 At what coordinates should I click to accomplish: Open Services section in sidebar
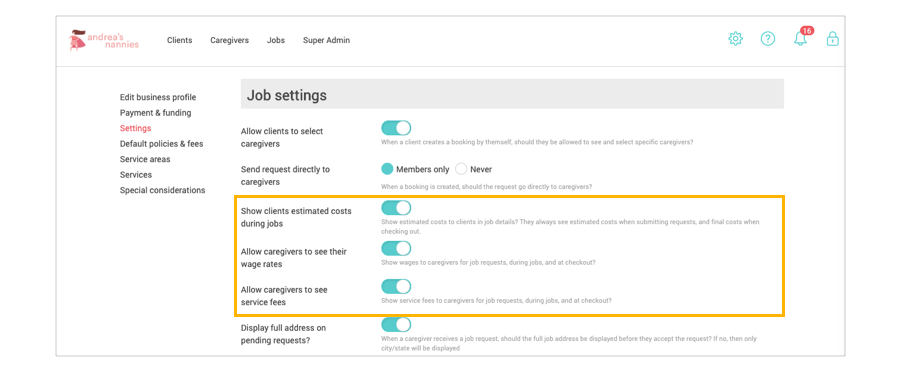[136, 175]
